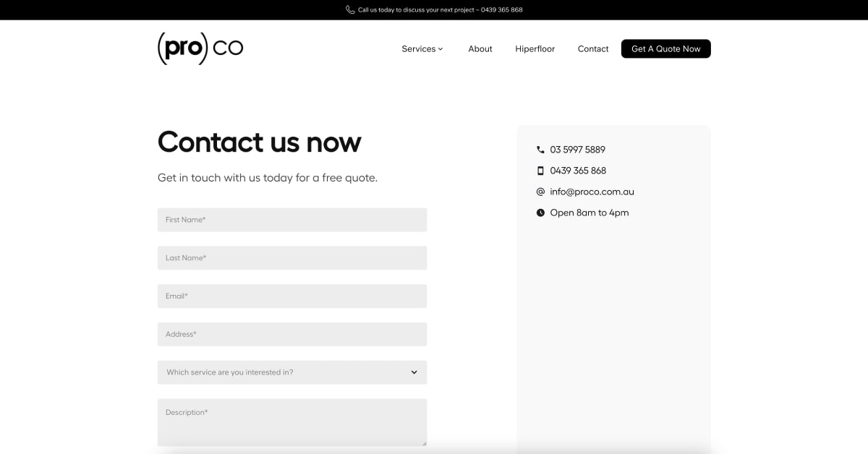Image resolution: width=868 pixels, height=454 pixels.
Task: Click the mobile phone icon beside 0439 365 868
Action: pos(540,171)
